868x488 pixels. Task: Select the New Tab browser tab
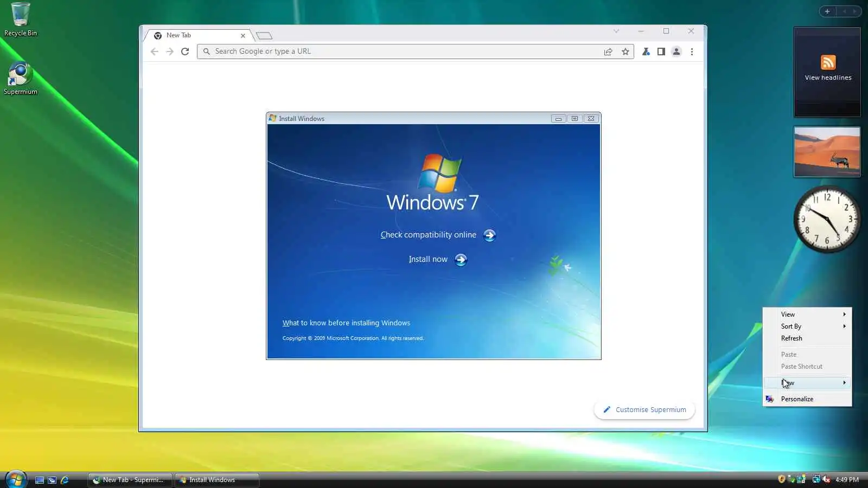pyautogui.click(x=199, y=35)
